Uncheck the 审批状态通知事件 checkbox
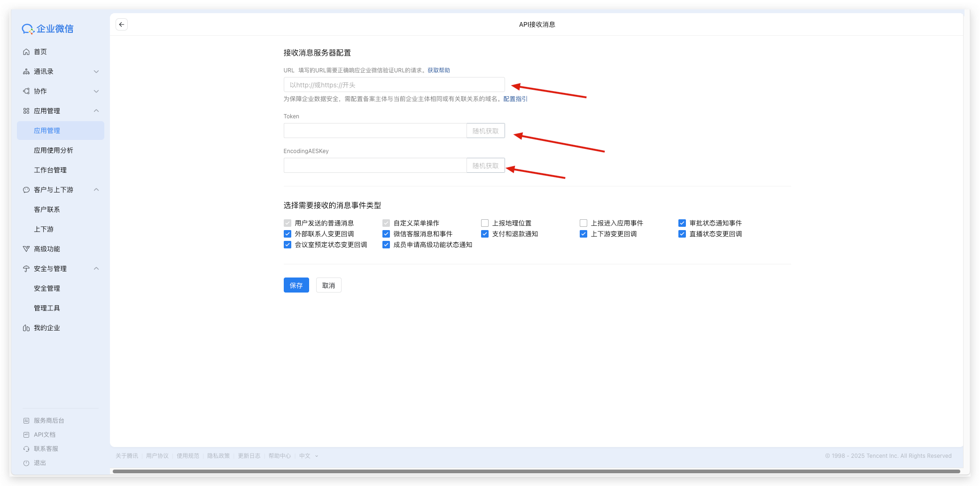This screenshot has width=980, height=486. [x=682, y=223]
